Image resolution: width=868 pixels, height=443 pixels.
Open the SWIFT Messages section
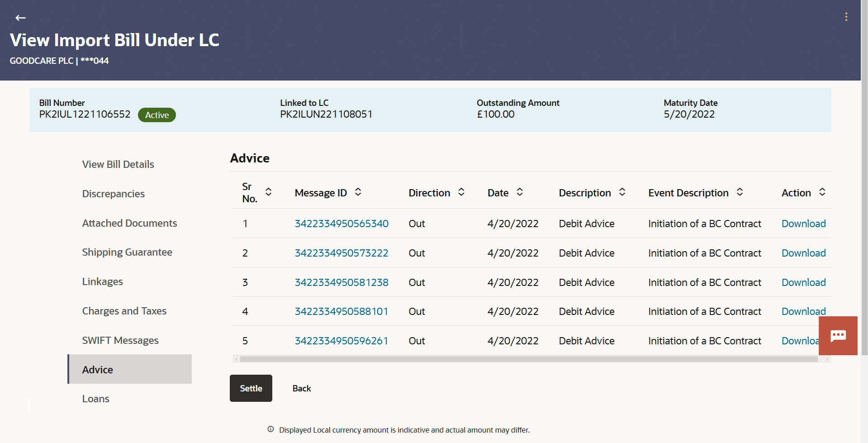pos(120,340)
